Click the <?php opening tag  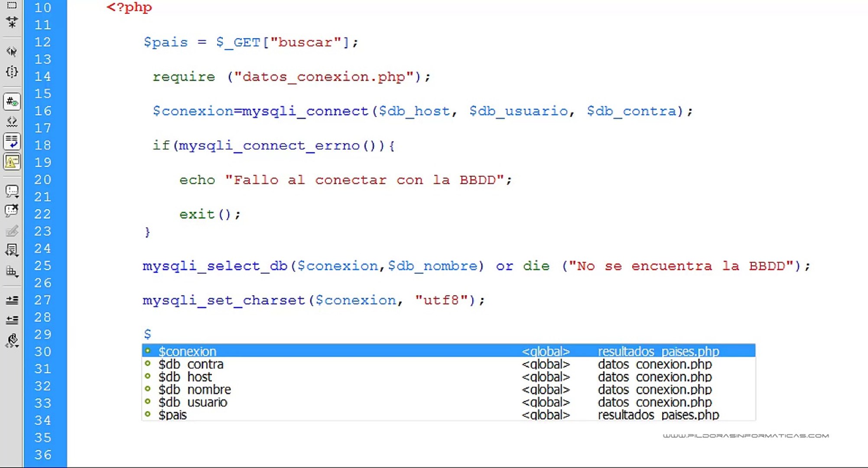[x=129, y=8]
